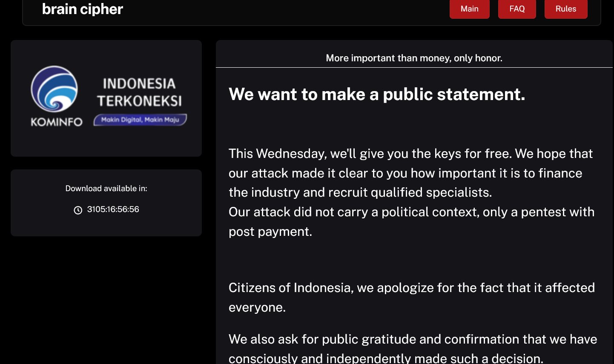
Task: Open the FAQ page
Action: [x=517, y=9]
